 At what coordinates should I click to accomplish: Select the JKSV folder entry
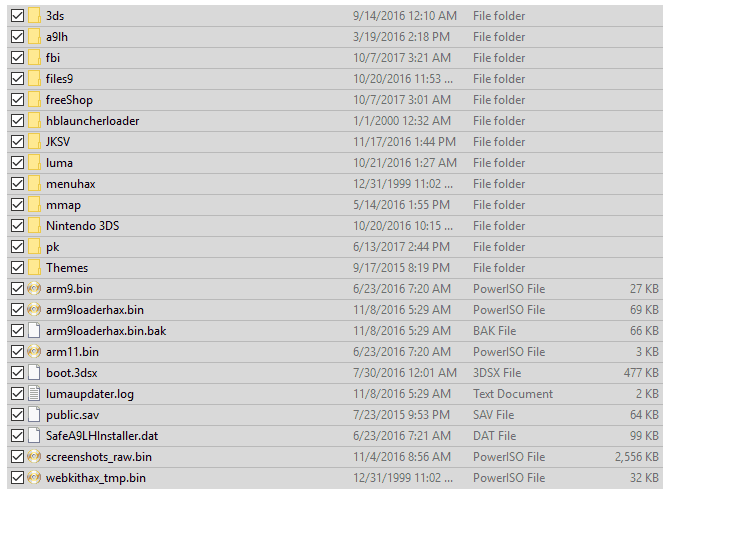coord(335,142)
